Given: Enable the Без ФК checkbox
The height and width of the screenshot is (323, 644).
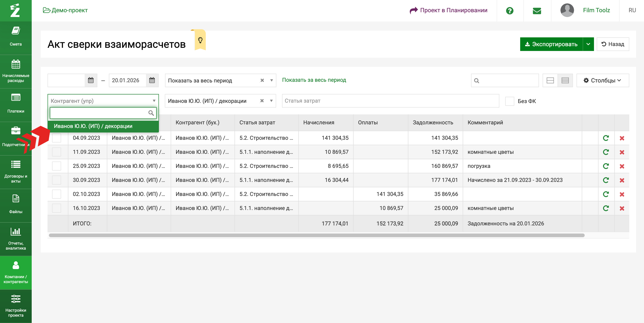Looking at the screenshot, I should [x=509, y=101].
